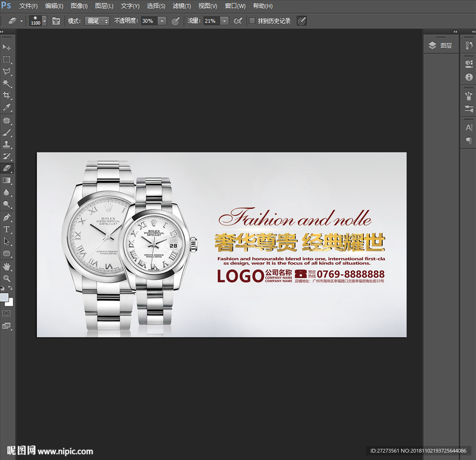Change screen mode button

tap(7, 326)
